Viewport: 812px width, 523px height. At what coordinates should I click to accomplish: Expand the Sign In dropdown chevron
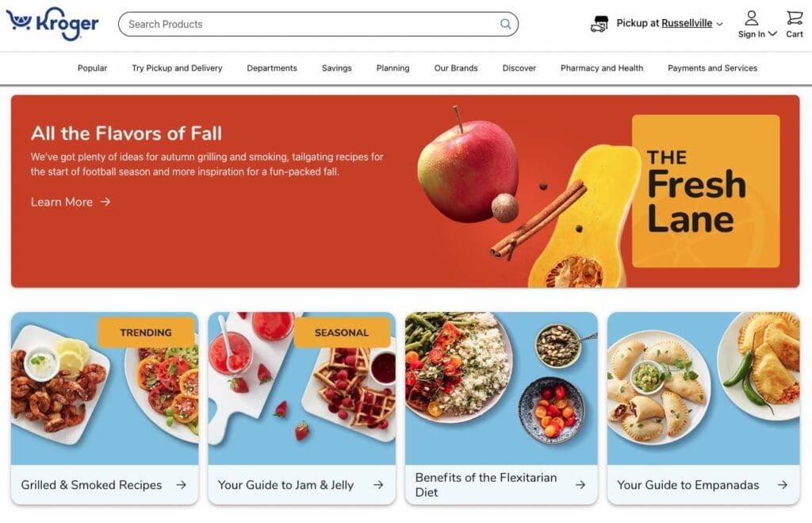coord(772,33)
